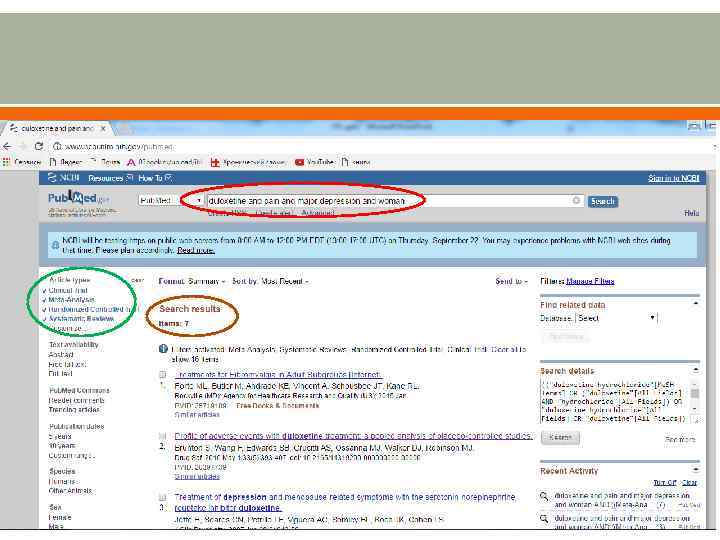This screenshot has height=540, width=720.
Task: Open the Treatments for Fibromyalgia article
Action: (x=278, y=375)
